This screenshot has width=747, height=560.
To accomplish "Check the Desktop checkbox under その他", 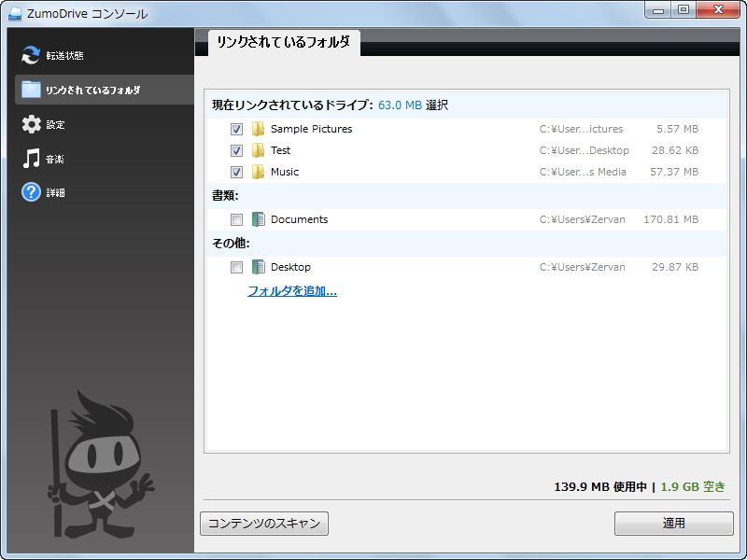I will [236, 267].
